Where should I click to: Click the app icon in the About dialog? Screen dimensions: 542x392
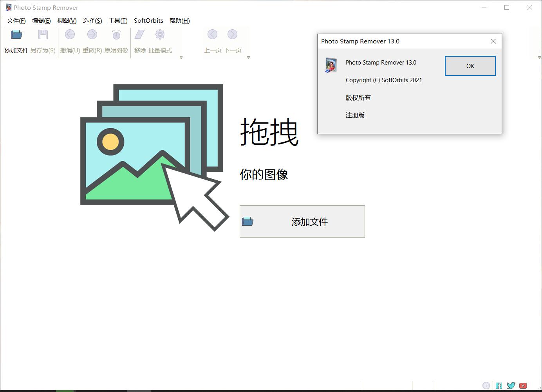[x=331, y=65]
